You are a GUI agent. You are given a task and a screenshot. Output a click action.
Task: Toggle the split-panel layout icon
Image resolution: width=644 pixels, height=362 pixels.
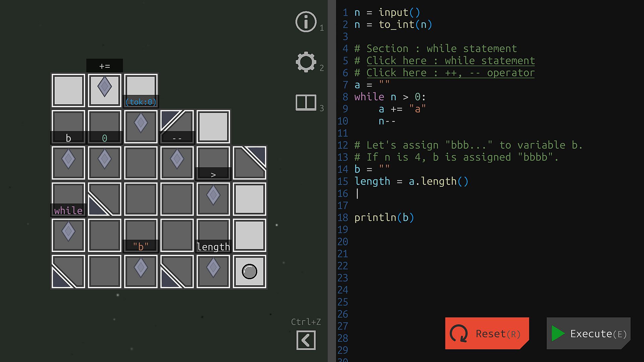pos(306,102)
